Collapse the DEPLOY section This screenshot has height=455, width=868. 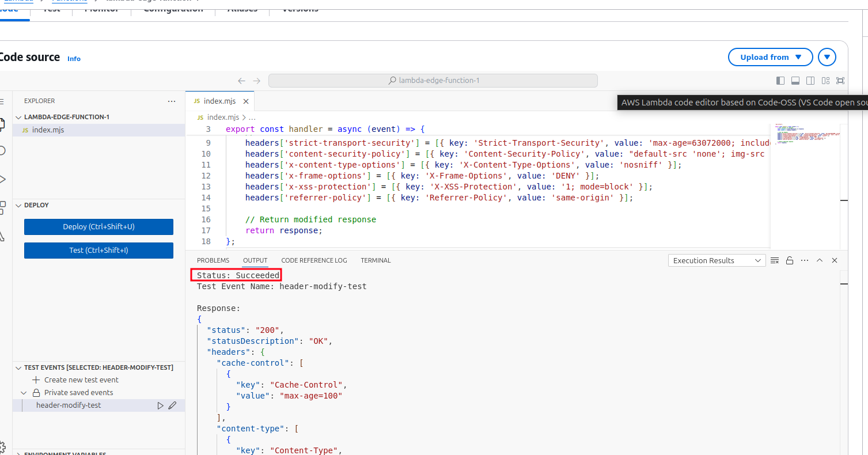18,205
